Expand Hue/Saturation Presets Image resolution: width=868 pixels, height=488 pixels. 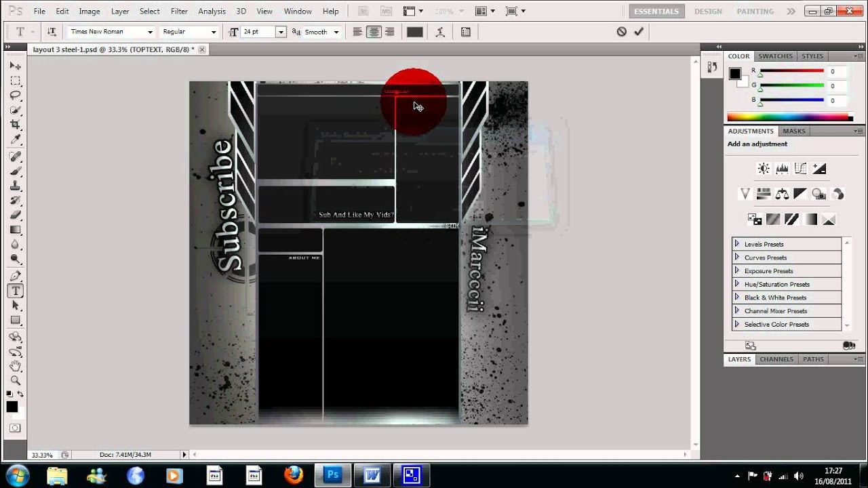737,284
